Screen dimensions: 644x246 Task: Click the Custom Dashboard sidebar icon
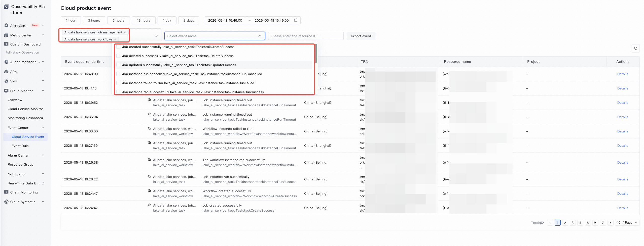6,44
